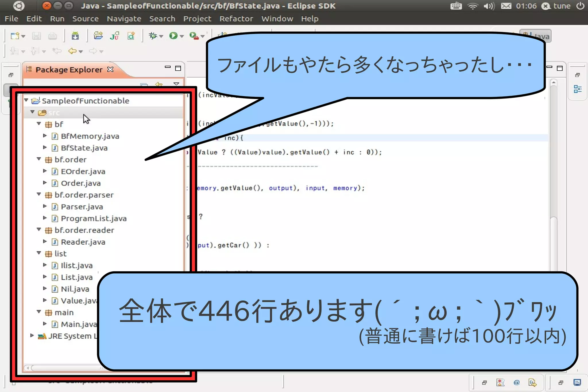Open the Window menu
The width and height of the screenshot is (588, 392).
click(277, 19)
